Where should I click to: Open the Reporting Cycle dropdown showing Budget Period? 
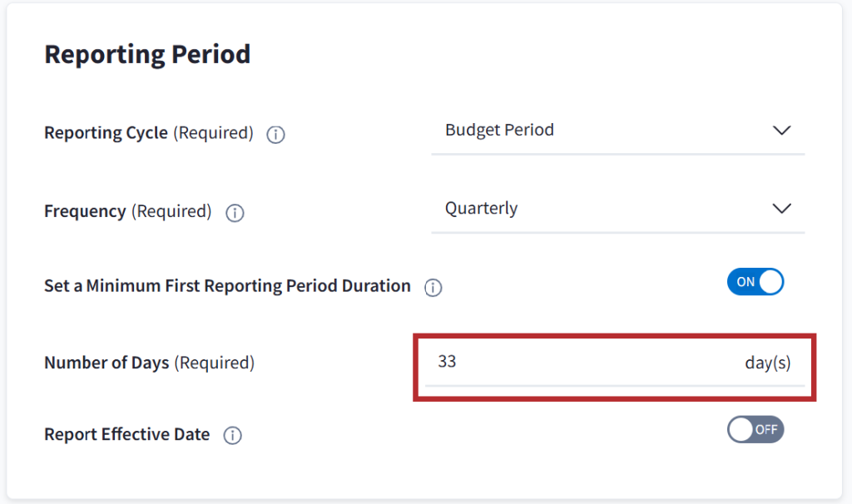(x=617, y=131)
